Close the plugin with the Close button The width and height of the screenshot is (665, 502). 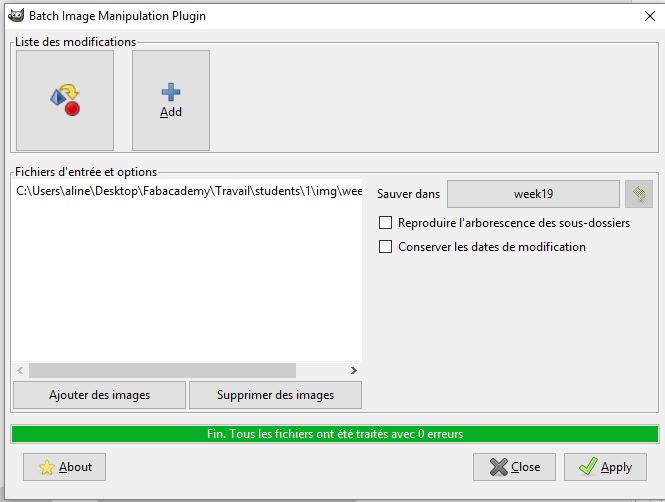tap(514, 467)
